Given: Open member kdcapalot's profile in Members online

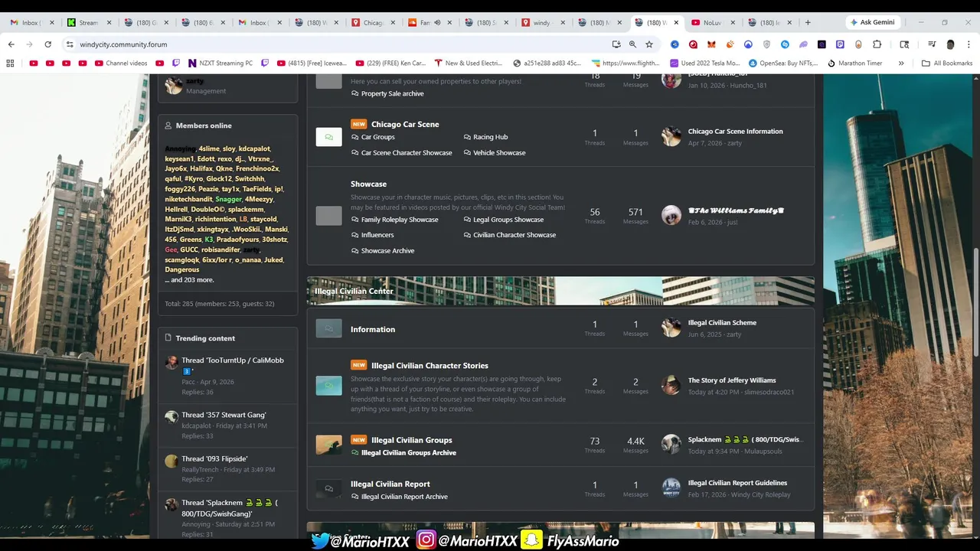Looking at the screenshot, I should click(x=254, y=148).
